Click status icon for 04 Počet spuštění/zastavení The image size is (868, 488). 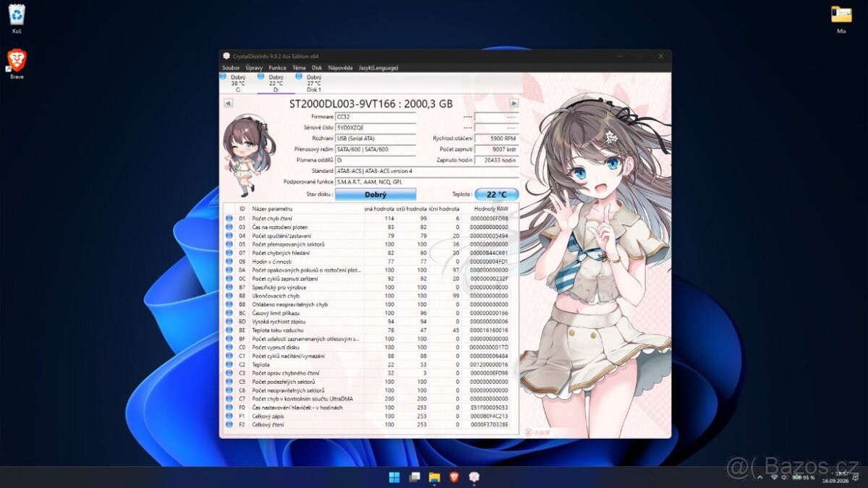pyautogui.click(x=229, y=236)
